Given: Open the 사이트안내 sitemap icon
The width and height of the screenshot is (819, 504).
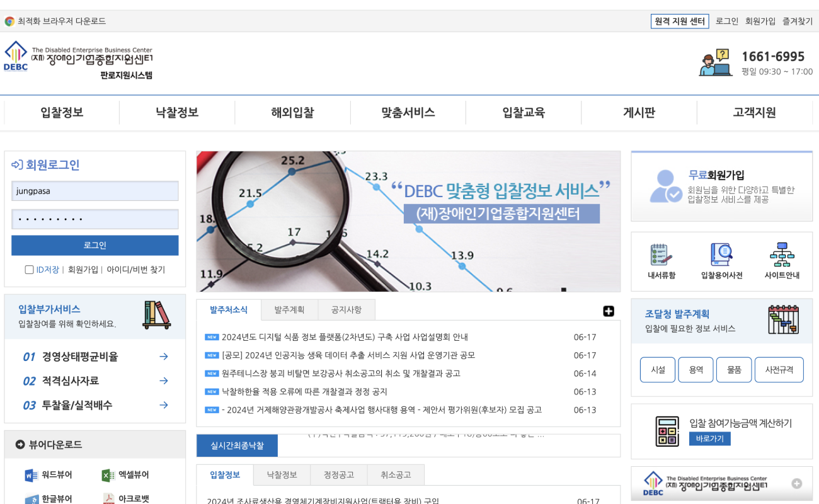Looking at the screenshot, I should tap(782, 255).
